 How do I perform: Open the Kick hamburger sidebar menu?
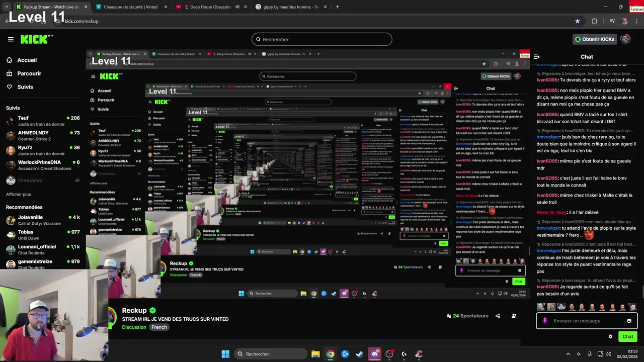11,39
